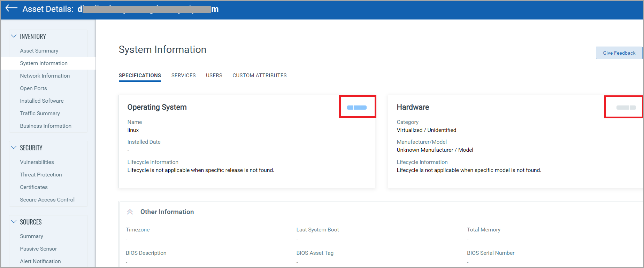This screenshot has width=644, height=268.
Task: View Traffic Summary page
Action: (40, 113)
